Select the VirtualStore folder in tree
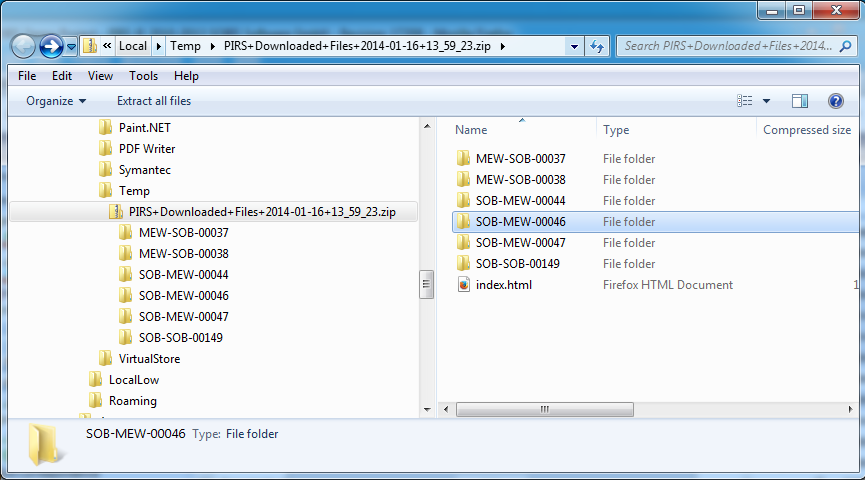This screenshot has width=865, height=480. 149,359
